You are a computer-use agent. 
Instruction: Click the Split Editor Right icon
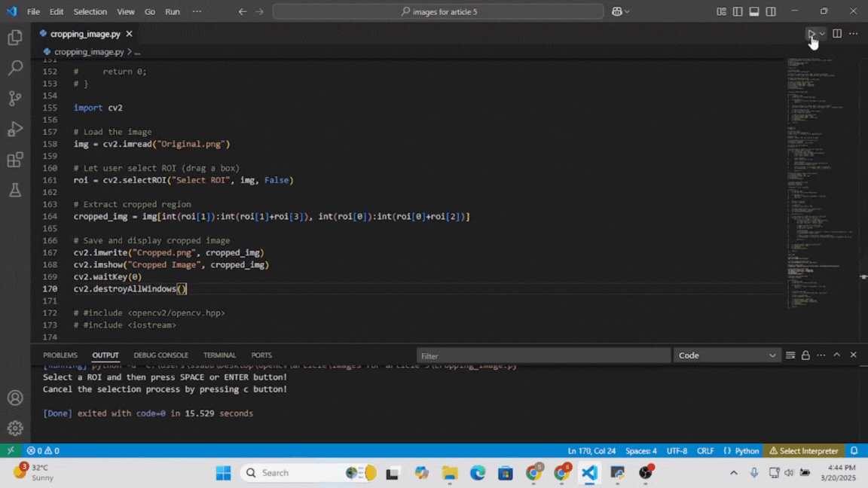837,34
